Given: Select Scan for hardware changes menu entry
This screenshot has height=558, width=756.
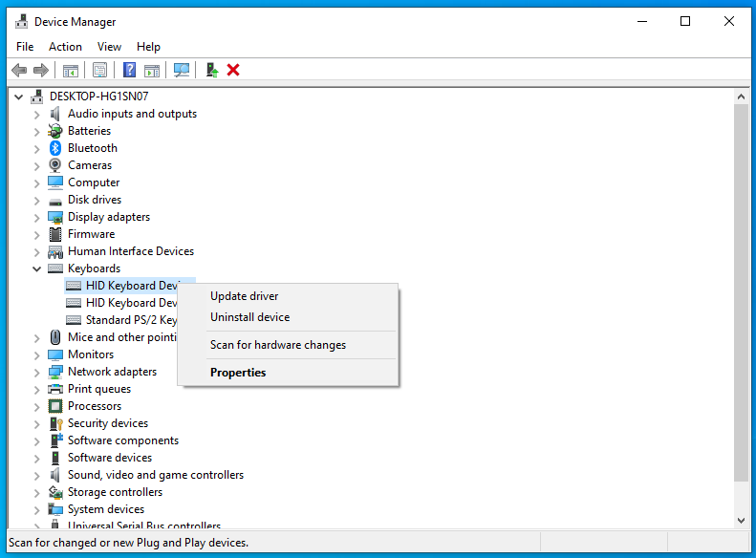Looking at the screenshot, I should pos(288,345).
